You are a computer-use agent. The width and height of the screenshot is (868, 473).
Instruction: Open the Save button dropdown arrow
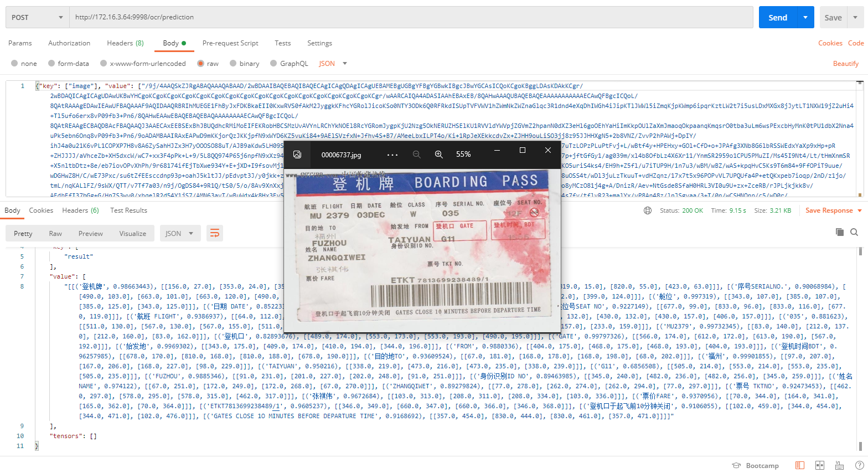(x=855, y=17)
